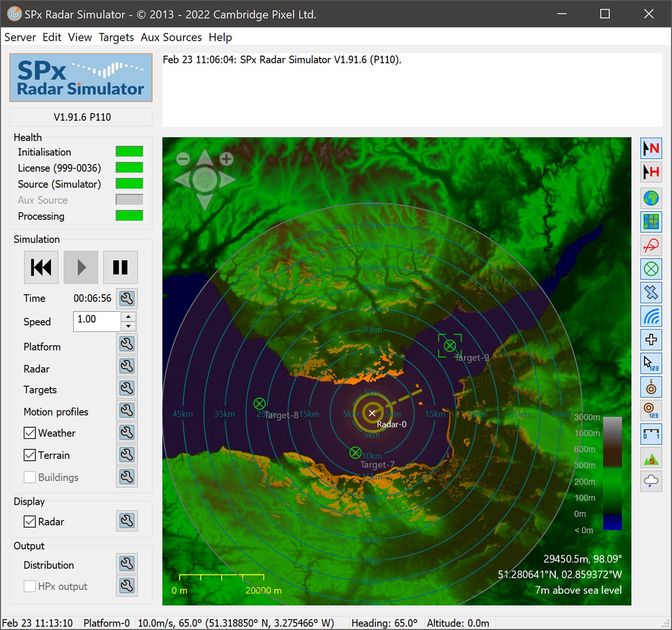Uncheck the Weather simulation checkbox
The height and width of the screenshot is (630, 672).
point(30,433)
